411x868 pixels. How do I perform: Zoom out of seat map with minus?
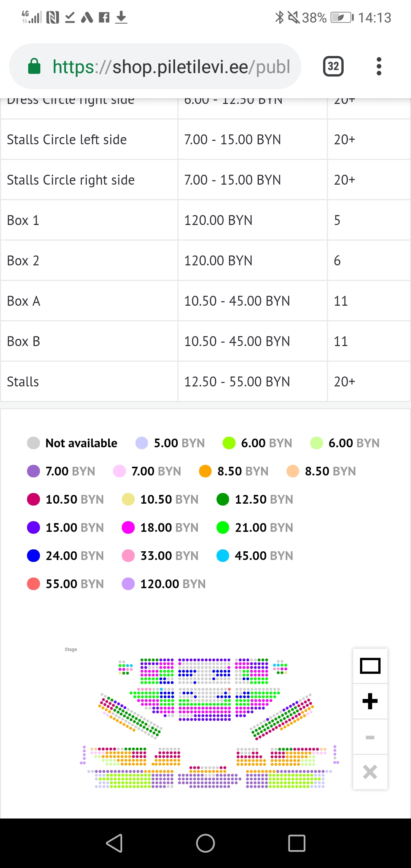370,737
